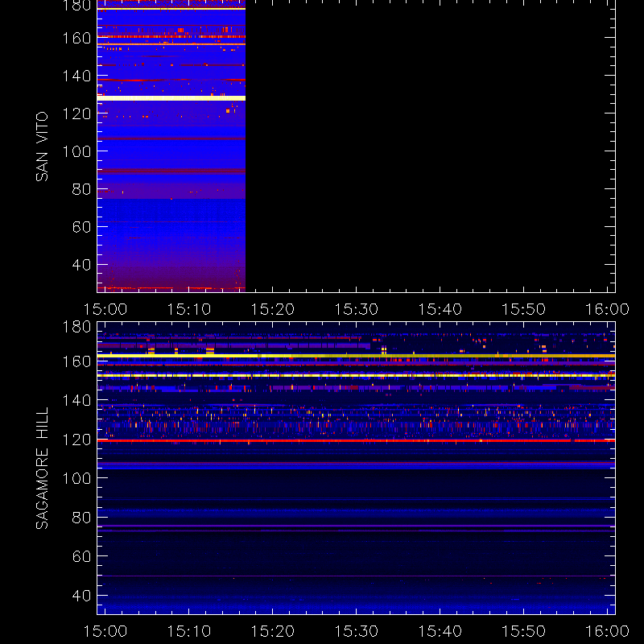Pick 15:40 on the Sagamore Hill time axis
This screenshot has width=644, height=644.
click(440, 631)
